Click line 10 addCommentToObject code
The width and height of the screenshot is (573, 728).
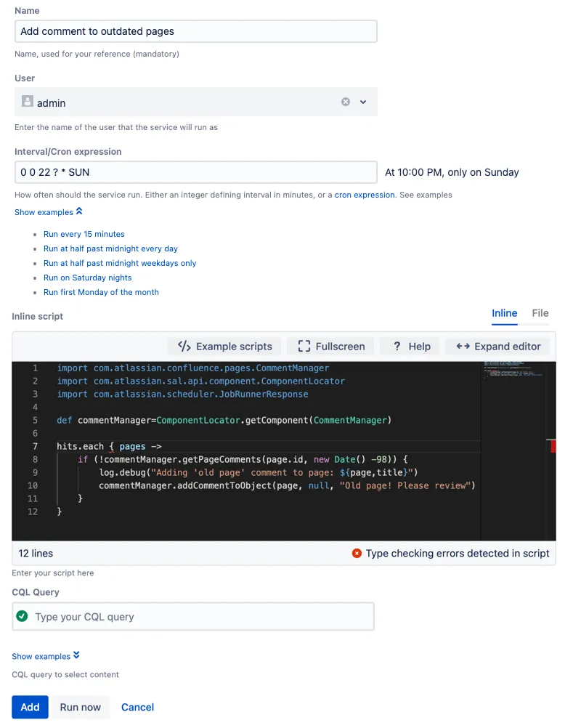tap(287, 485)
